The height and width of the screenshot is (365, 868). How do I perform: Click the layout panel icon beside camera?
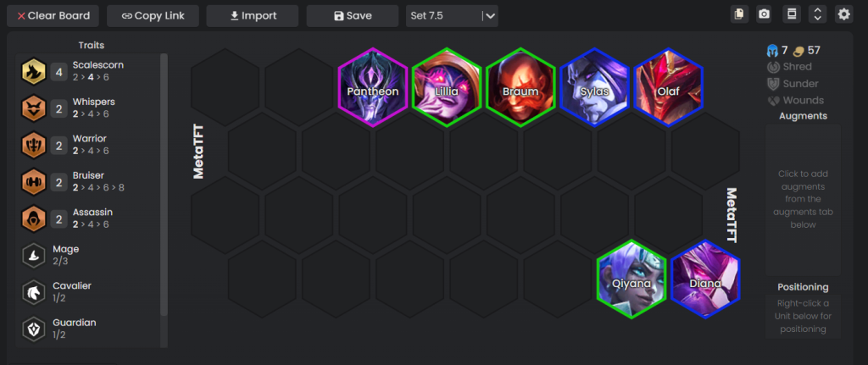(x=792, y=14)
